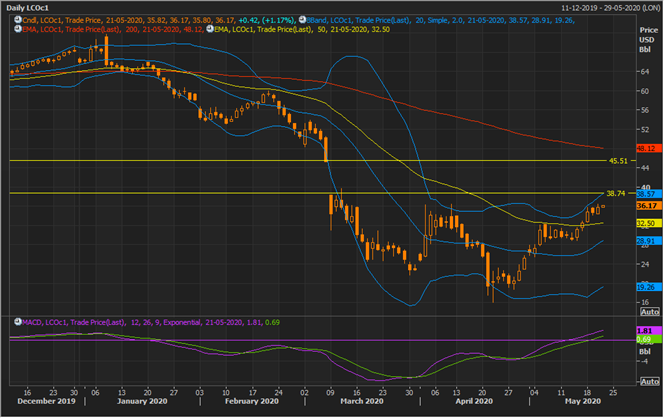Screen dimensions: 664x418
Task: Click the 25 date tick label
Action: [613, 393]
